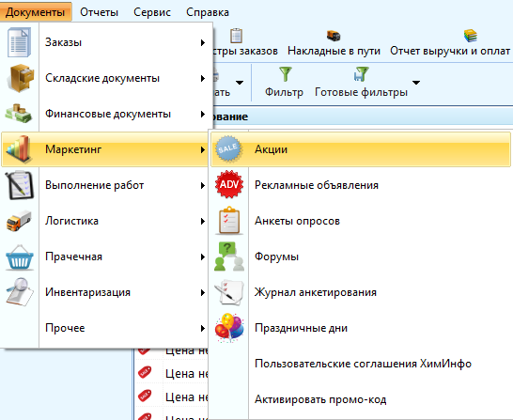Choose Активировать промо-код submenu item
This screenshot has height=420, width=513.
(361, 399)
